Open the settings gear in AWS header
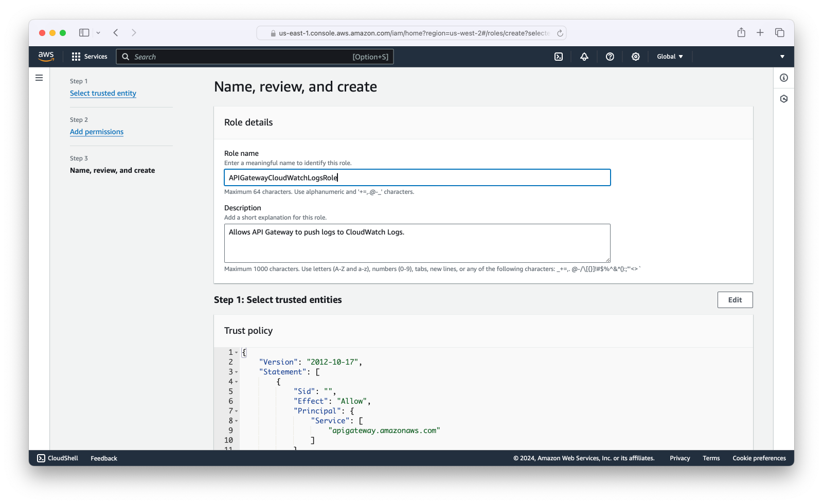823x504 pixels. click(x=636, y=57)
